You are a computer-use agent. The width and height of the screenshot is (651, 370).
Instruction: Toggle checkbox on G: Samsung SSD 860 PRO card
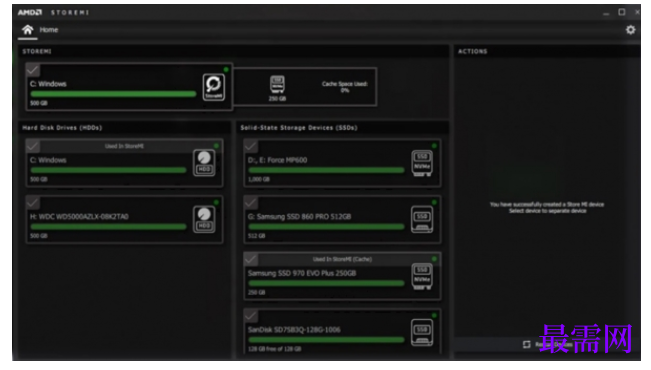point(250,203)
